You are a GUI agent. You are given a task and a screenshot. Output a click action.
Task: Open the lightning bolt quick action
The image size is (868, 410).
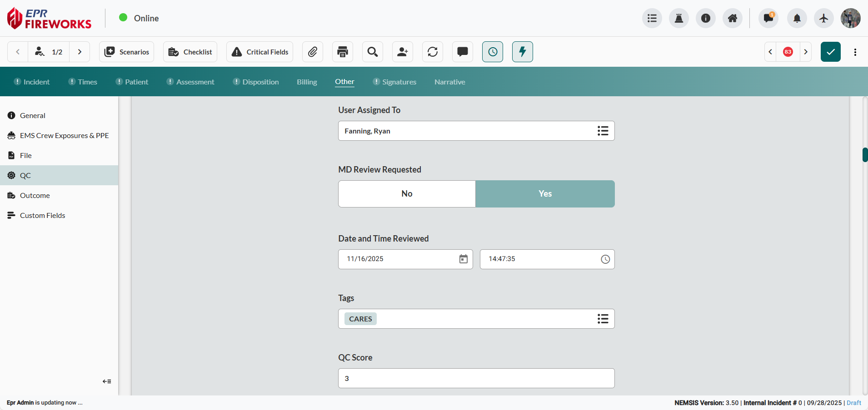523,52
